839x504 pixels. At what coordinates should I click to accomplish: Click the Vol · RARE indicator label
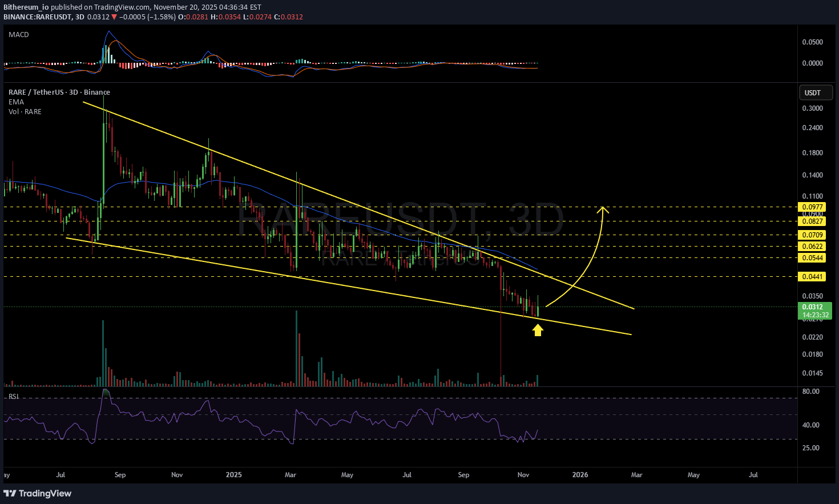click(x=25, y=112)
